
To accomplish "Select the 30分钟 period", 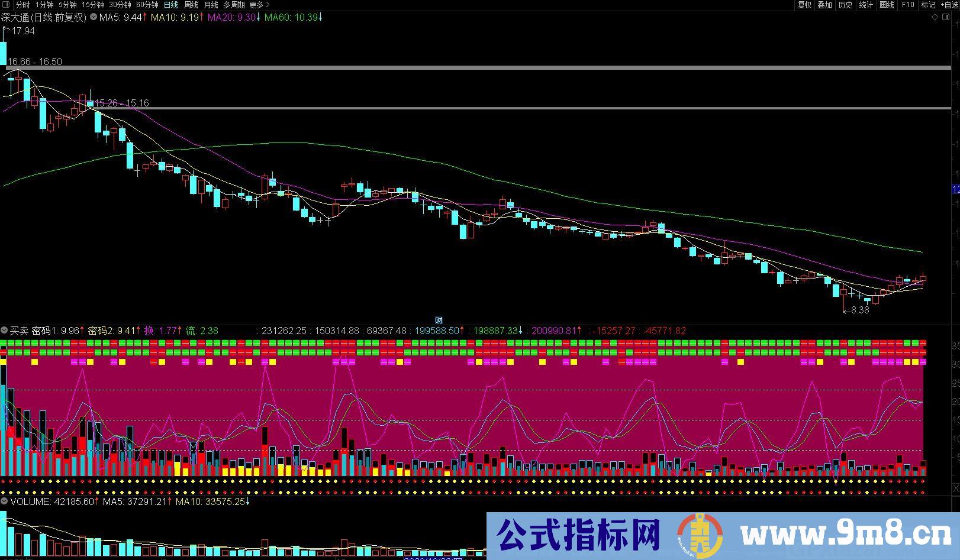I will 120,5.
